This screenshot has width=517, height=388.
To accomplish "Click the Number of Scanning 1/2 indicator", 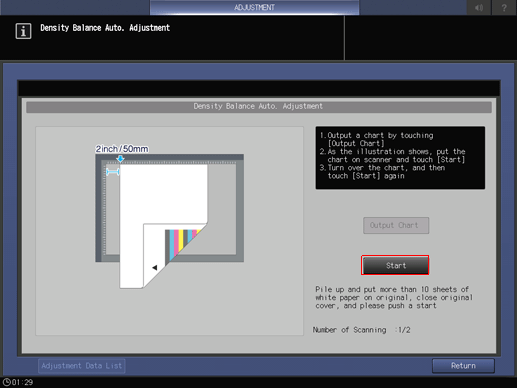I will coord(362,330).
